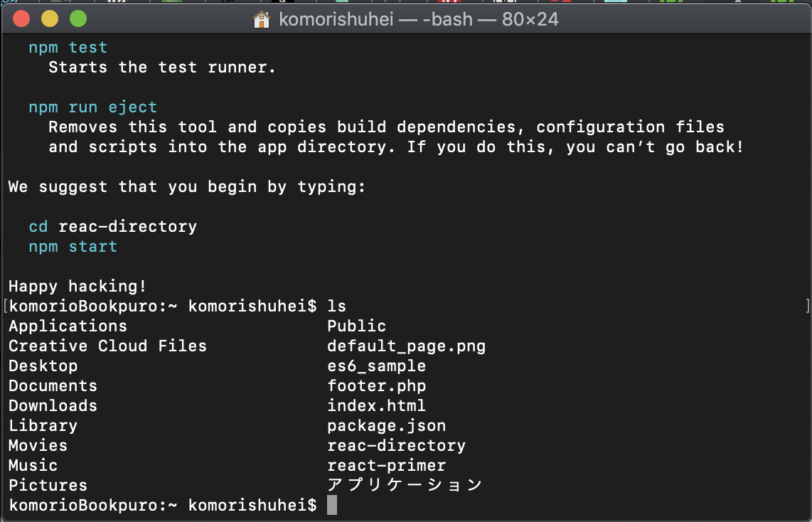Click the "cd reac-directory" command line
This screenshot has width=812, height=522.
(112, 227)
